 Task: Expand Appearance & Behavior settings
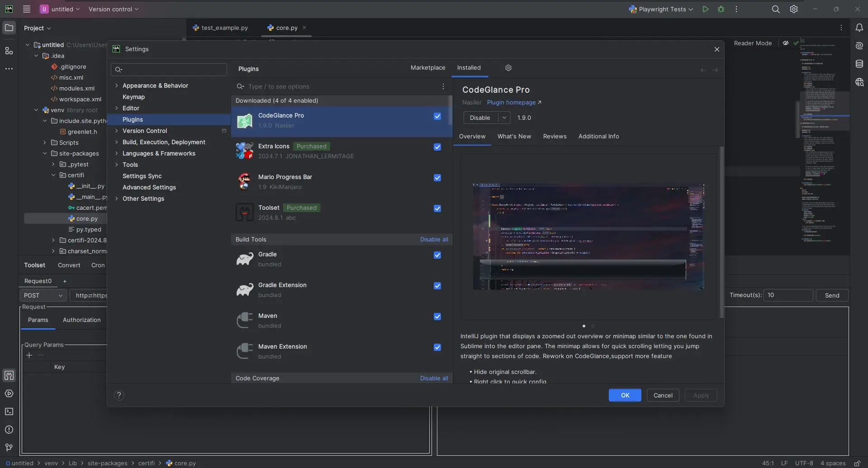coord(116,85)
